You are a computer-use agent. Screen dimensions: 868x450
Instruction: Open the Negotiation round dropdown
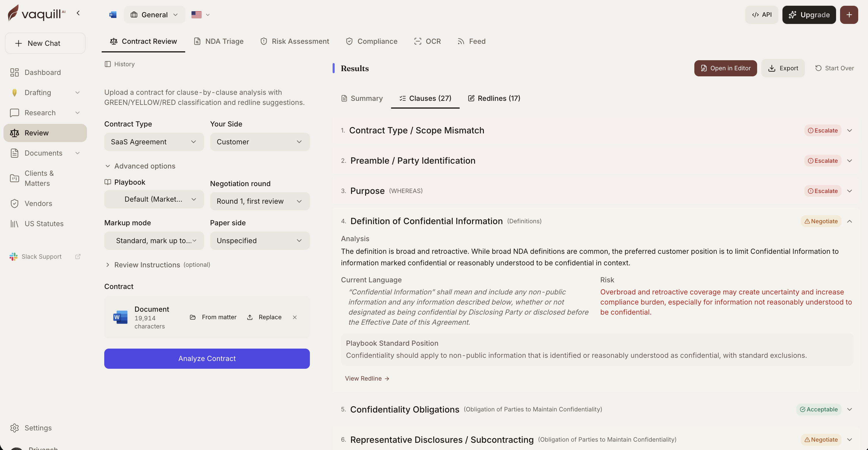click(260, 201)
